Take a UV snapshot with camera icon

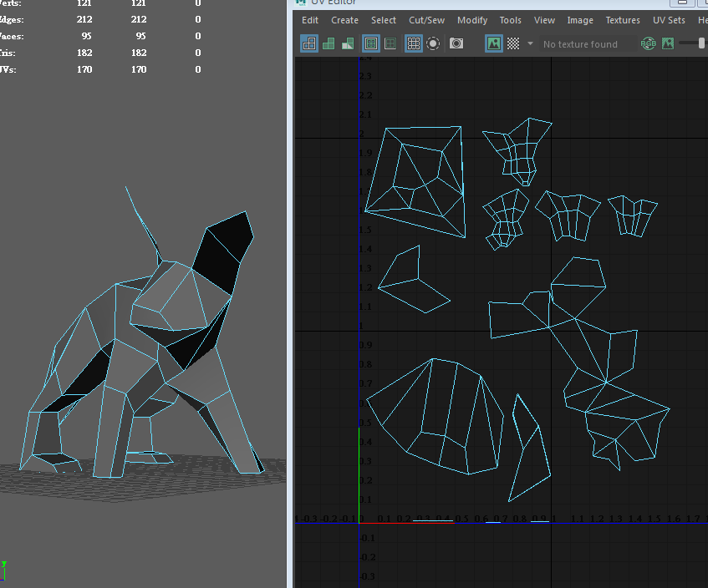point(456,43)
